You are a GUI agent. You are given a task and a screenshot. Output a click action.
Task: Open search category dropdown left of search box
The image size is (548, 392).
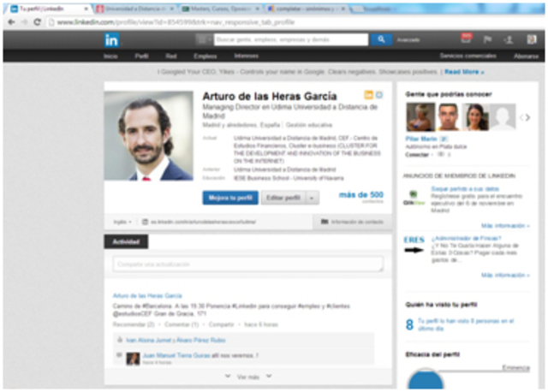[x=204, y=39]
